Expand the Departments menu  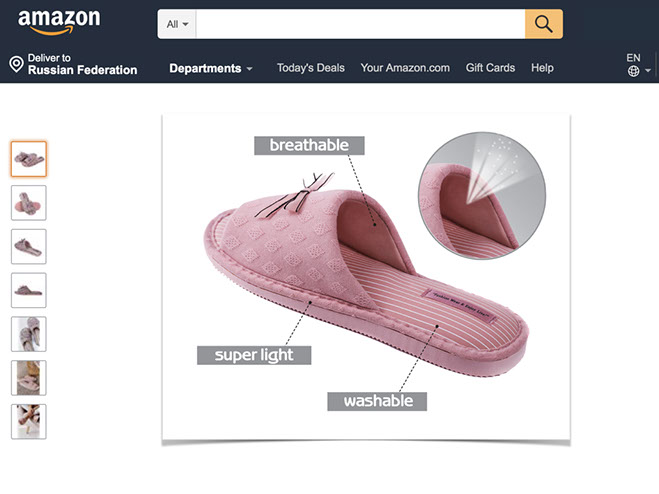click(x=211, y=68)
